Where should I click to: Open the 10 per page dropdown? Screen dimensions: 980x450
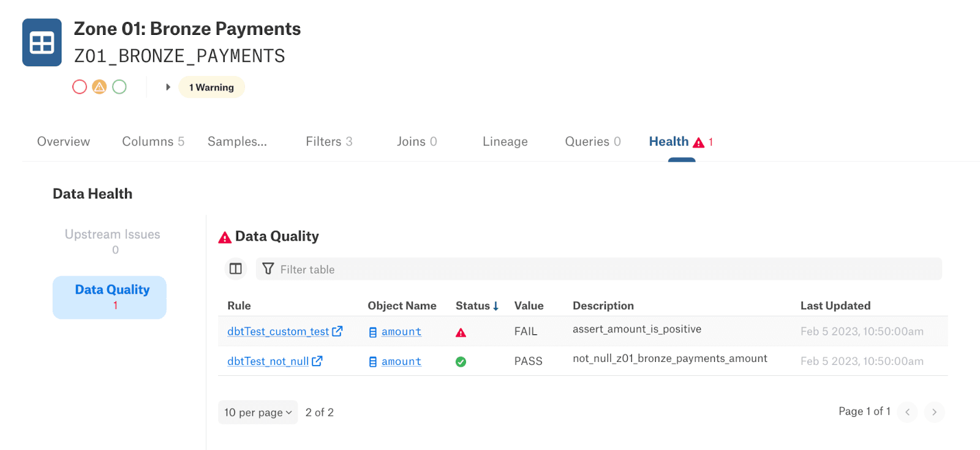tap(258, 412)
